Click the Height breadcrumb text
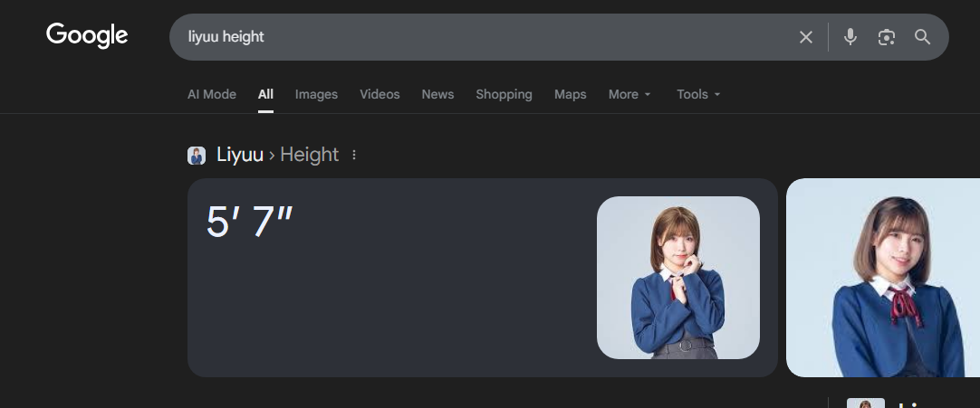The width and height of the screenshot is (980, 408). [x=310, y=154]
